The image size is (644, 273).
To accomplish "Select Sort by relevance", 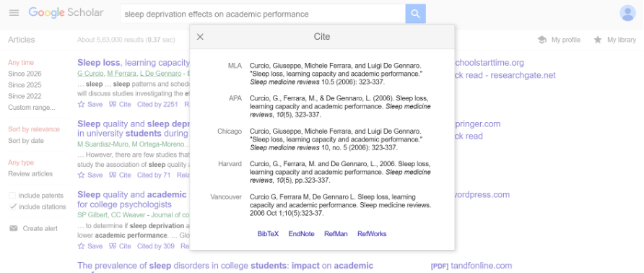I will 34,129.
